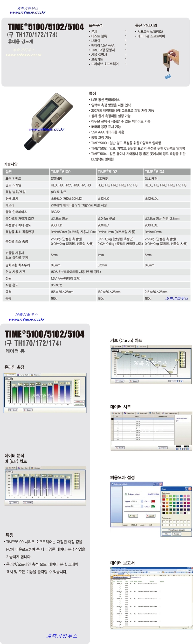Click the 155×55×25mm dimension cell

click(73, 292)
